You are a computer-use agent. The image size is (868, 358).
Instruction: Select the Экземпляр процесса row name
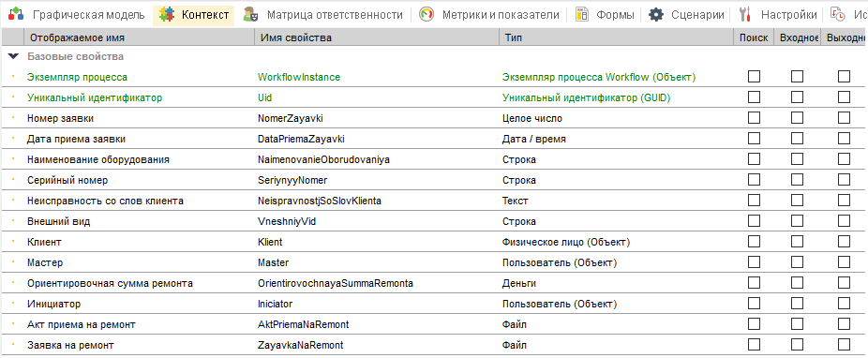point(77,78)
